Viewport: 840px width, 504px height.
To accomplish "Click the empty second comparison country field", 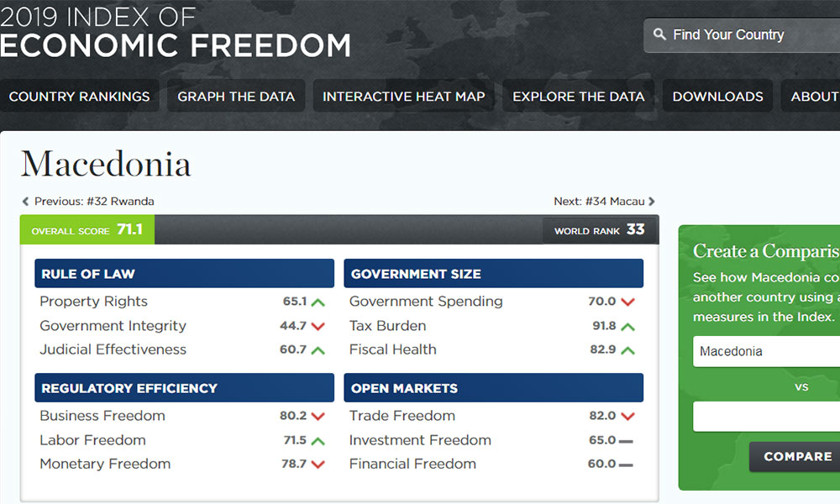I will click(x=767, y=416).
